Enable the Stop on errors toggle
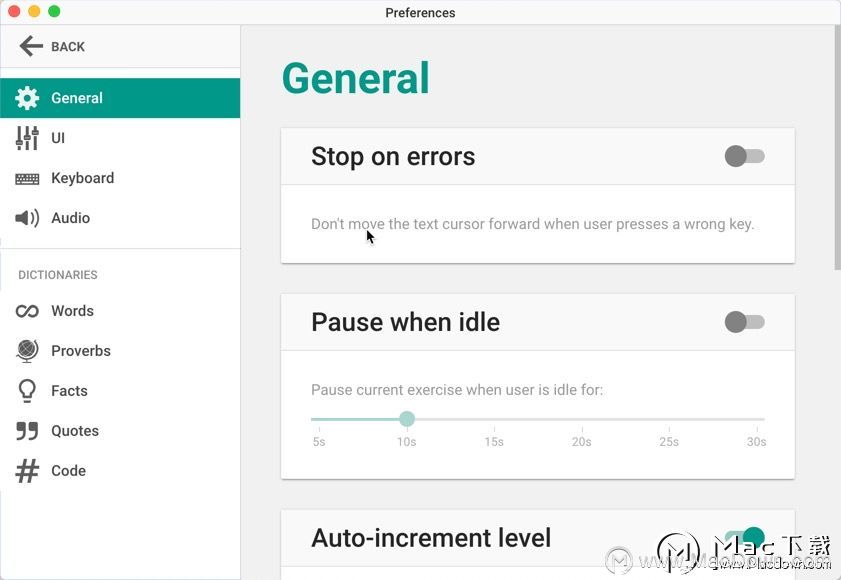The image size is (841, 580). [x=744, y=156]
